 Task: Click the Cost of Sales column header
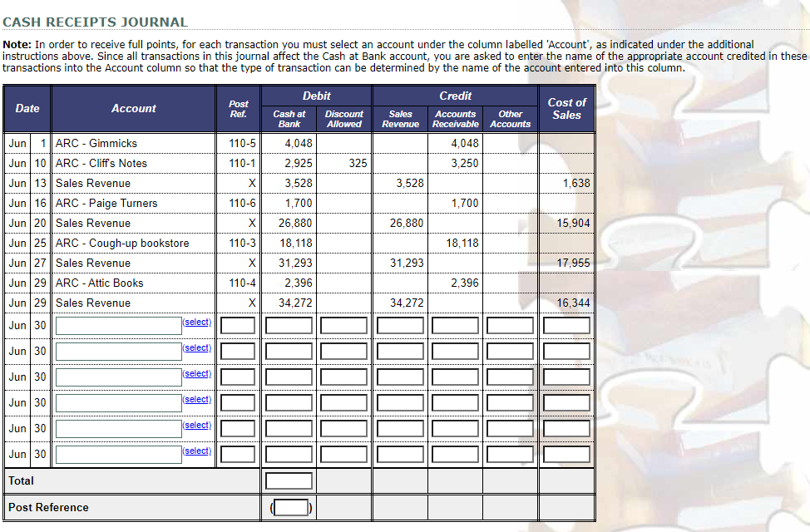point(566,108)
